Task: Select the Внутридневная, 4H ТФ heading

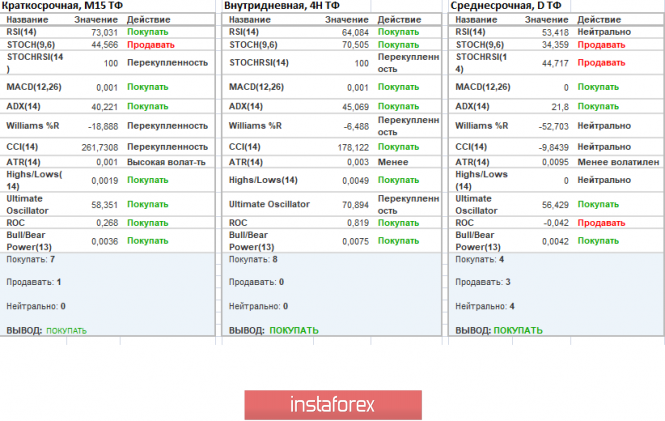Action: point(282,6)
